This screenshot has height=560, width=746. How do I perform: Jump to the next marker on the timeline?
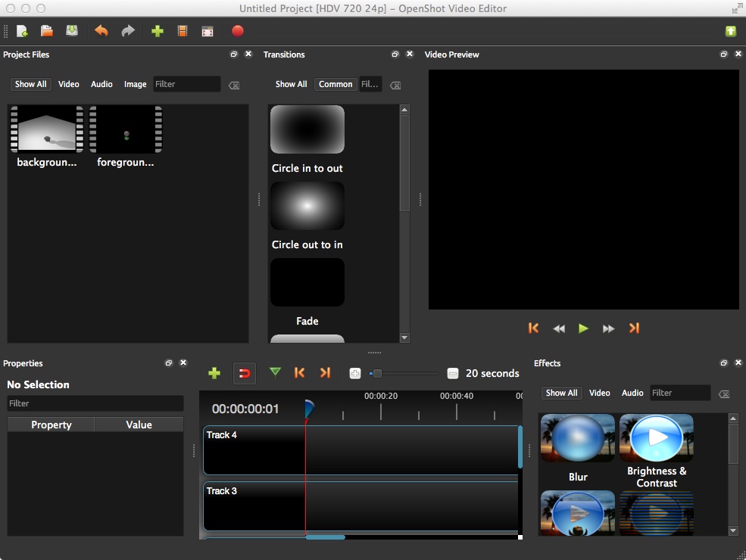[325, 373]
